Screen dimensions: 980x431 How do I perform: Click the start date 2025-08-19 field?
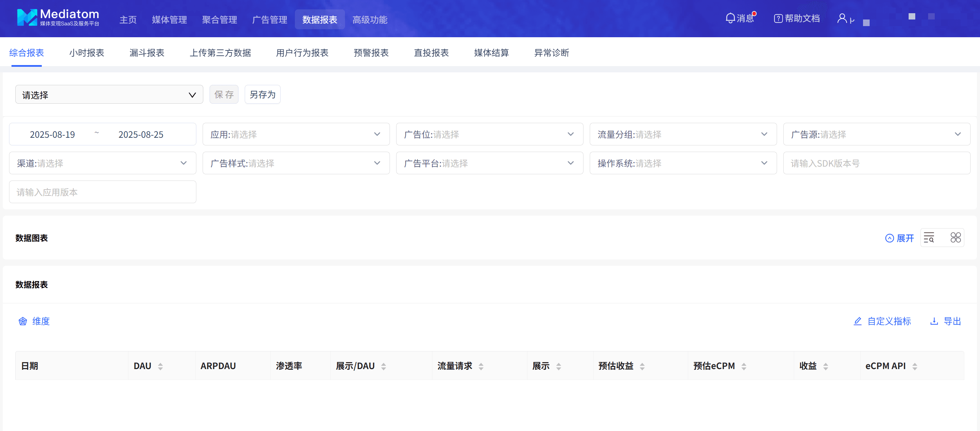pyautogui.click(x=53, y=135)
